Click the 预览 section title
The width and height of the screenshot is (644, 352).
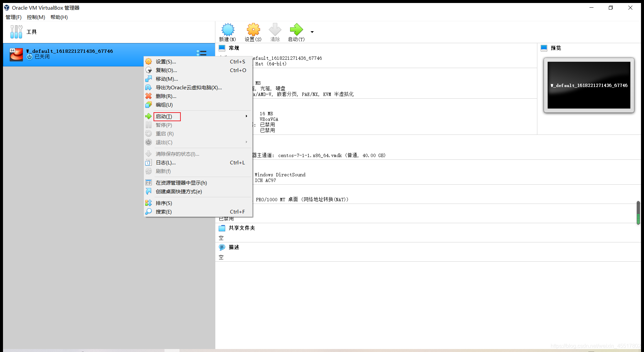556,48
